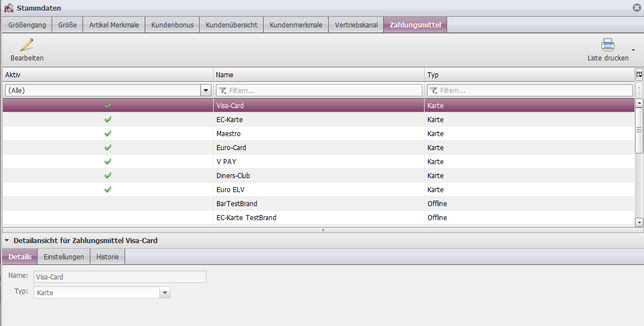The height and width of the screenshot is (326, 644).
Task: Close the Stammdaten window
Action: point(637,8)
